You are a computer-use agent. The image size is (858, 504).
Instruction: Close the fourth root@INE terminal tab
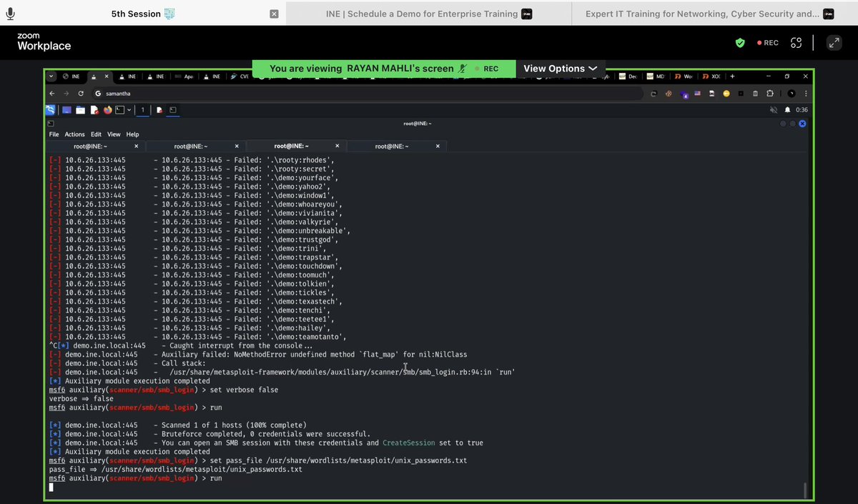pyautogui.click(x=437, y=146)
